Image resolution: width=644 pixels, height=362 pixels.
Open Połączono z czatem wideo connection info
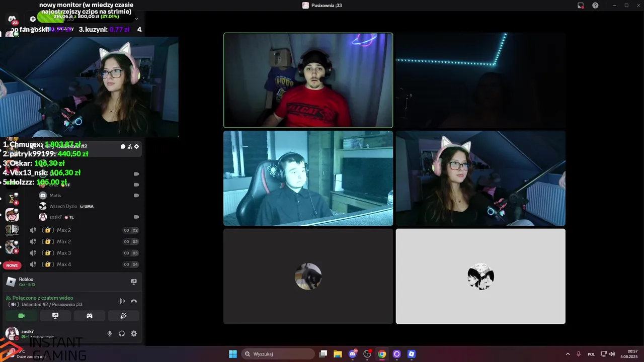click(x=43, y=298)
